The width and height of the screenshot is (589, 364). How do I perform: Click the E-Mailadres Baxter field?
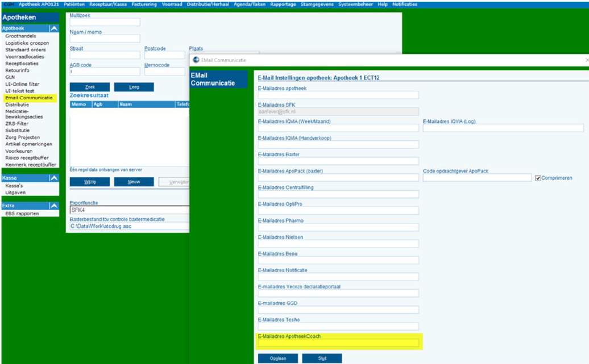pos(338,161)
